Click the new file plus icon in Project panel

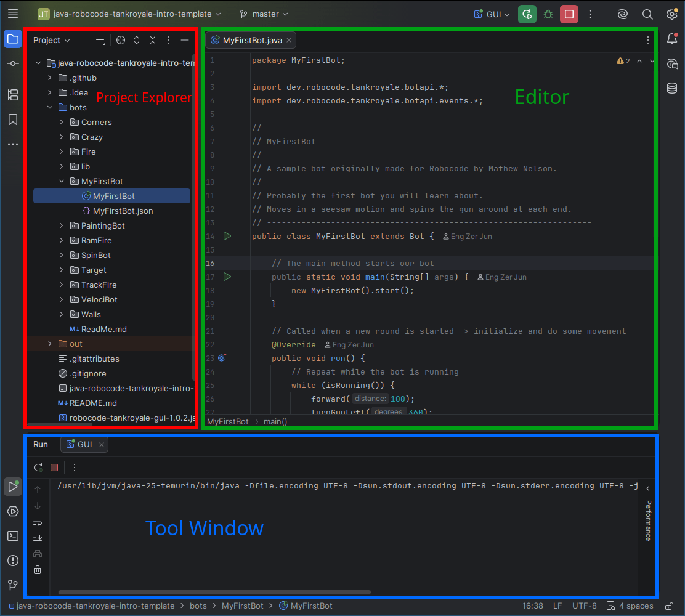click(x=100, y=40)
